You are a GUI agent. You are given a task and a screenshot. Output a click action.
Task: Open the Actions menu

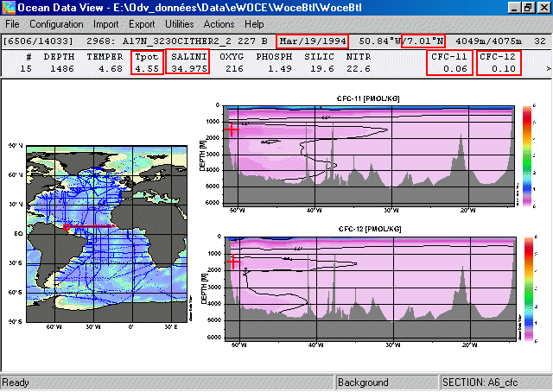tap(219, 24)
